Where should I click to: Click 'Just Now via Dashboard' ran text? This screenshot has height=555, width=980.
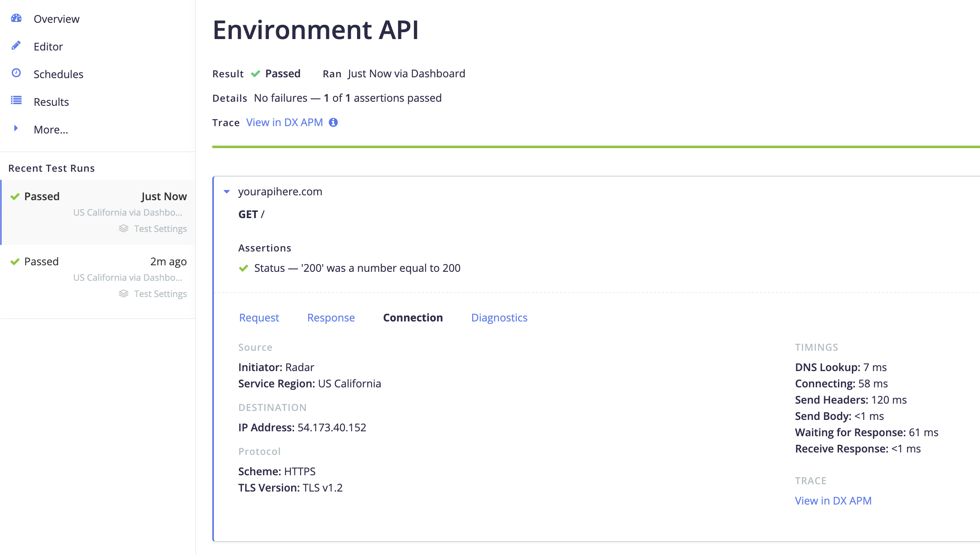407,74
